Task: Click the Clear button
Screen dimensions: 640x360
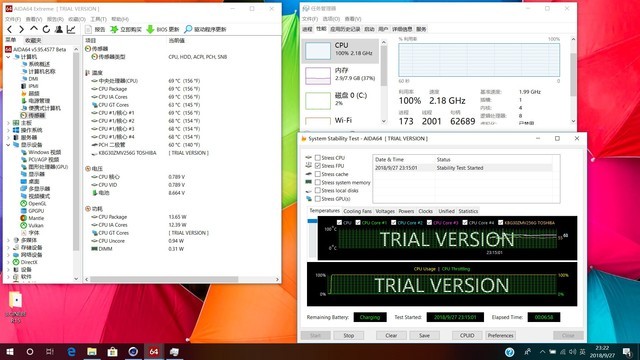Action: (x=391, y=336)
